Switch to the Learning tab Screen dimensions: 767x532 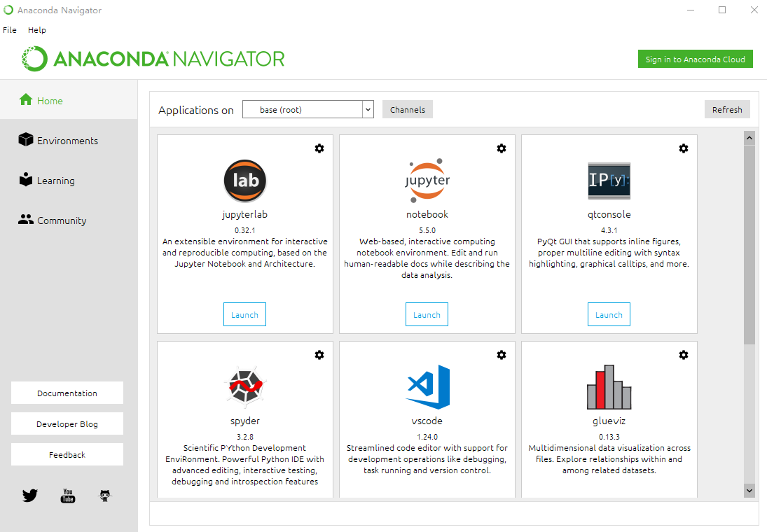tap(69, 180)
